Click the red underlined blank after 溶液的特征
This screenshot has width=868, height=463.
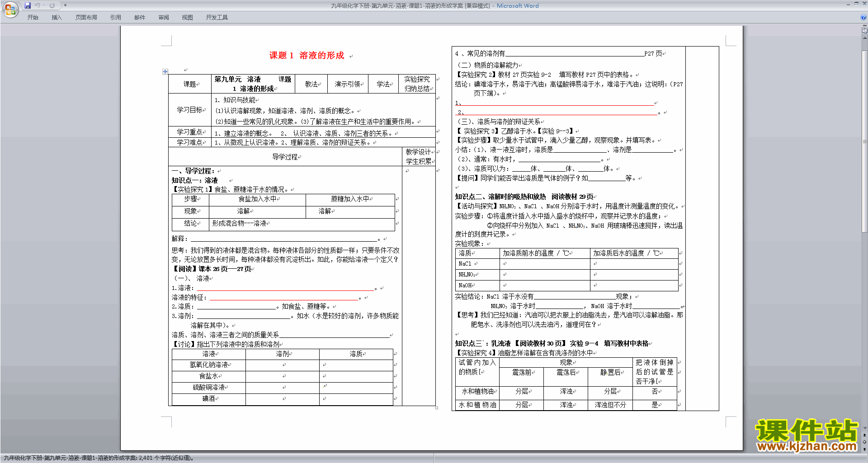284,297
